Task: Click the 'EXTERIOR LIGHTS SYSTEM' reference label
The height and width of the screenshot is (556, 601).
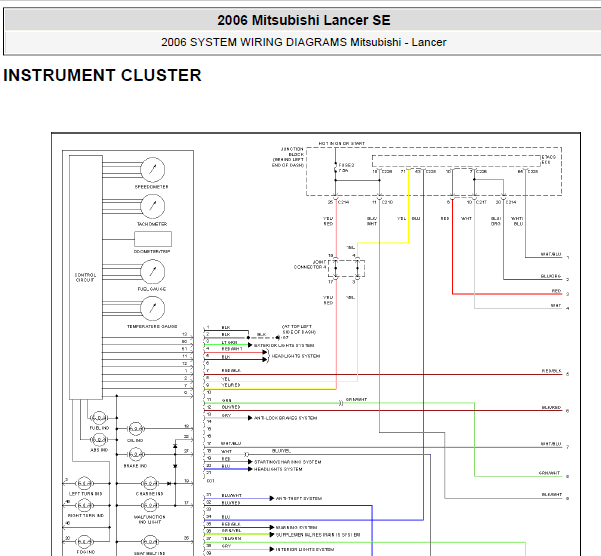Action: pos(284,346)
